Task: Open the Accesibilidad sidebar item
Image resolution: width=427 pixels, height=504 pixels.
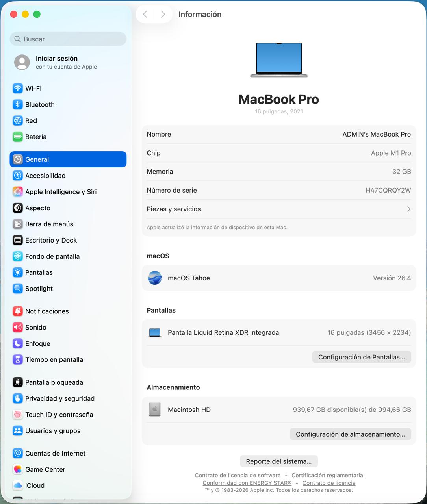Action: click(45, 176)
